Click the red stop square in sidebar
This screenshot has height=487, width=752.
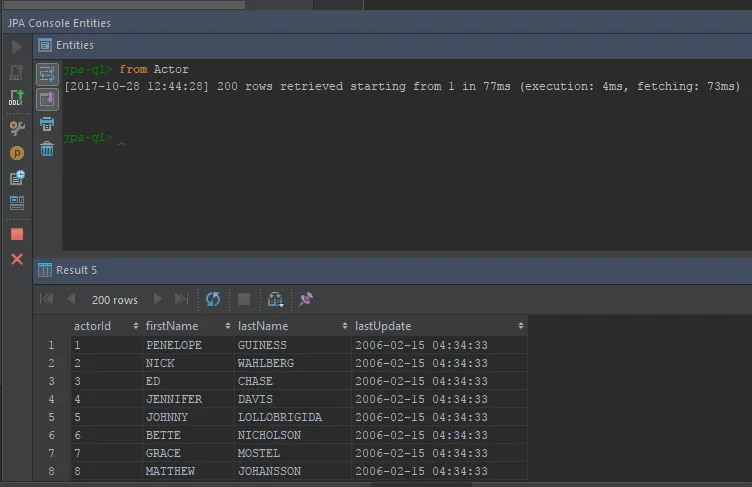point(17,234)
